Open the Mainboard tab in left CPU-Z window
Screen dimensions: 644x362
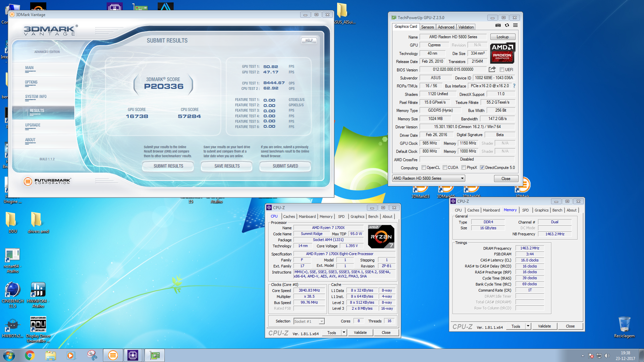point(307,217)
